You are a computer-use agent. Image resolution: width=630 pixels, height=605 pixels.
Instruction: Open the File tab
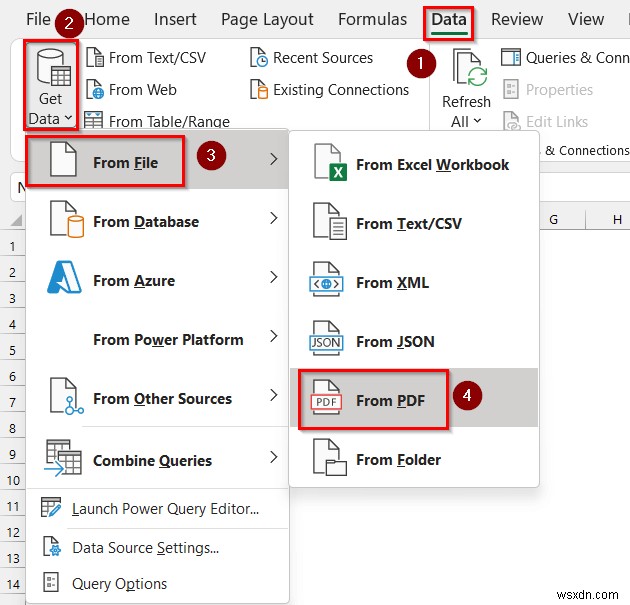[38, 19]
